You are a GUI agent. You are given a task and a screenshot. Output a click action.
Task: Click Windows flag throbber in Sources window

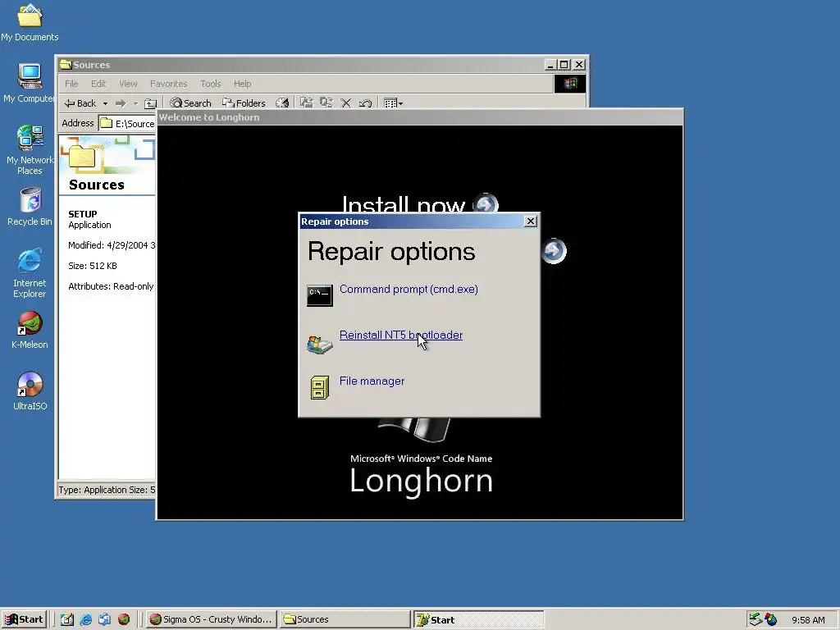click(x=570, y=84)
